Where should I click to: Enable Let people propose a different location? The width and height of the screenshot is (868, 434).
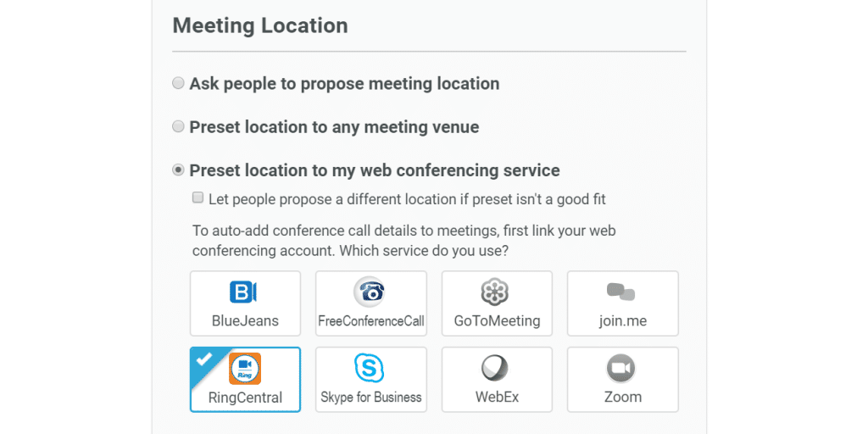(x=198, y=198)
